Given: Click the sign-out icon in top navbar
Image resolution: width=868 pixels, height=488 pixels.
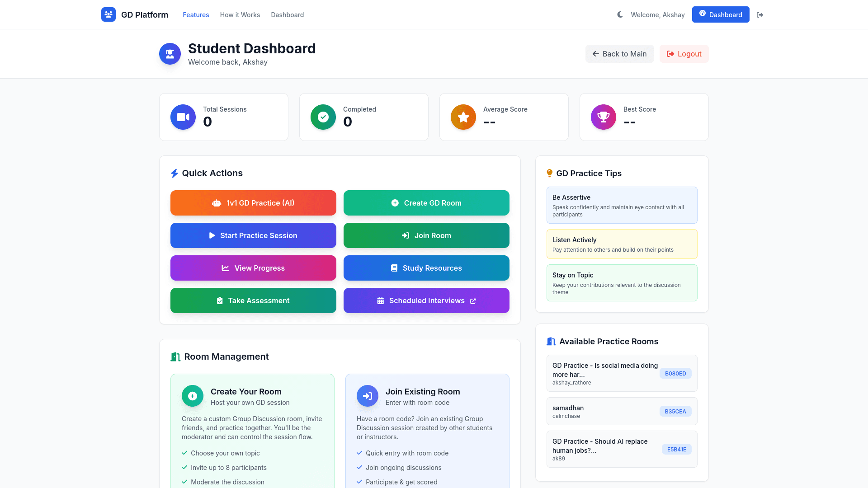Looking at the screenshot, I should click(x=760, y=15).
